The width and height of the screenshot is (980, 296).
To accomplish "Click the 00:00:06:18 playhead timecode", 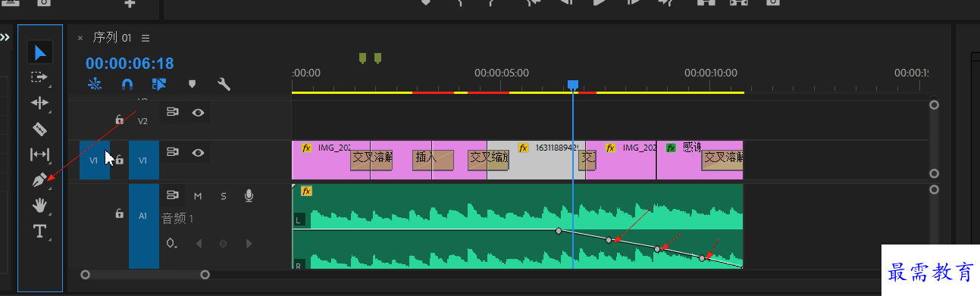I will point(130,64).
